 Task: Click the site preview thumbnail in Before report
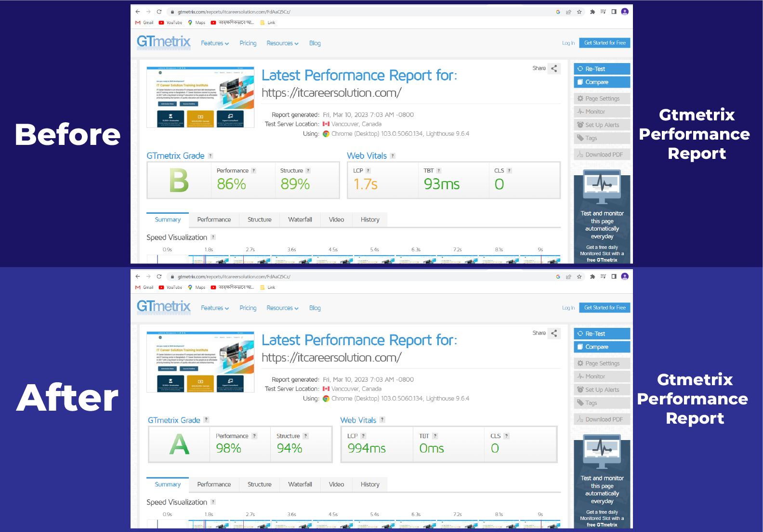200,97
